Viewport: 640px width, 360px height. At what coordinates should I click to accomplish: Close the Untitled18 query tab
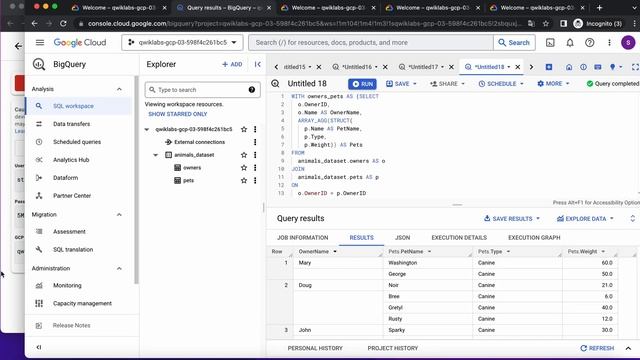518,67
